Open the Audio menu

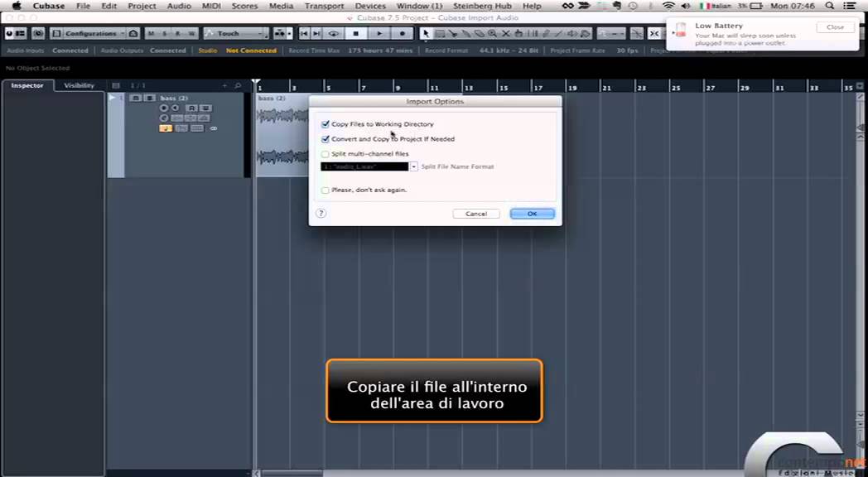point(179,6)
